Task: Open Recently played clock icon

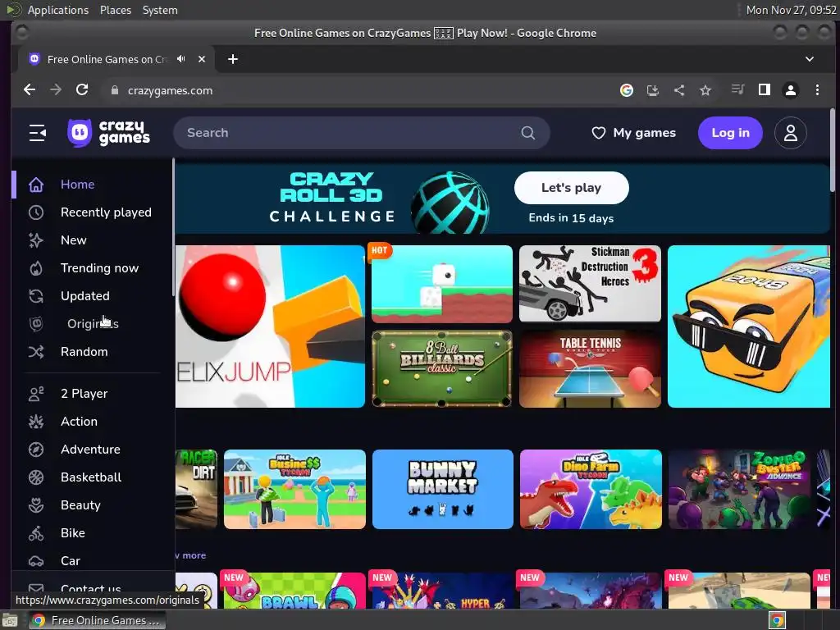Action: (36, 212)
